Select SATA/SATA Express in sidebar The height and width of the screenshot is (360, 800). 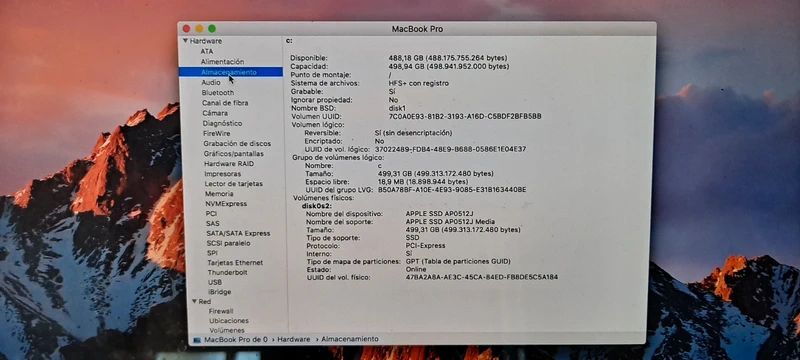(x=238, y=234)
